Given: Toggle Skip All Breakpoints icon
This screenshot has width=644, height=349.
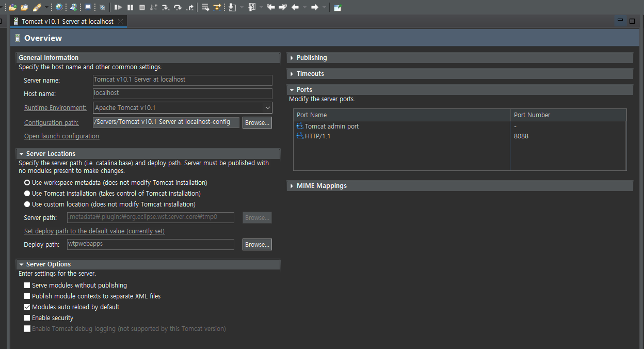Looking at the screenshot, I should (x=102, y=7).
